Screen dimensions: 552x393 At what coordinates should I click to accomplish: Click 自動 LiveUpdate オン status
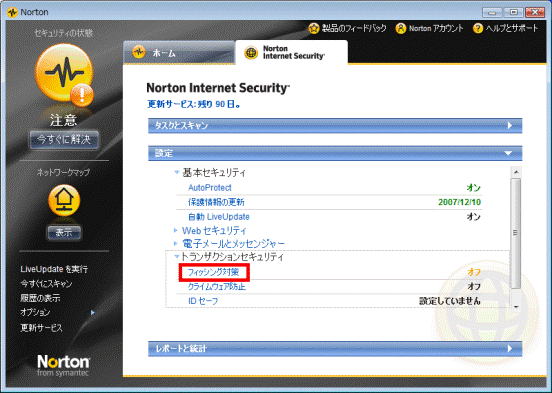point(473,217)
